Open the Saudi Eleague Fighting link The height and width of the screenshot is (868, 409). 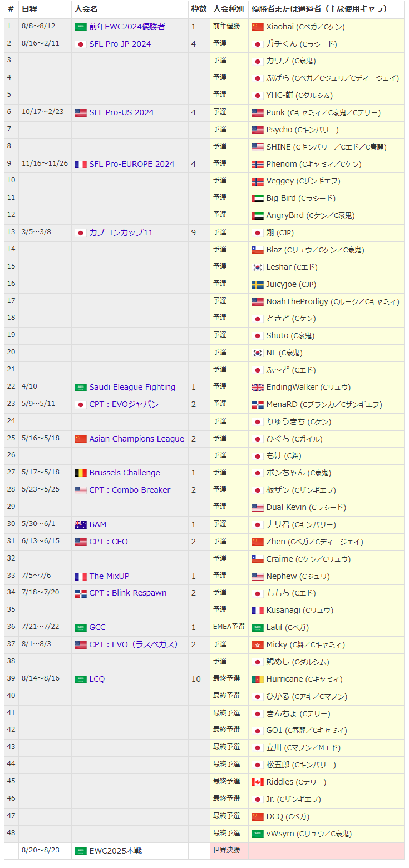click(x=132, y=387)
